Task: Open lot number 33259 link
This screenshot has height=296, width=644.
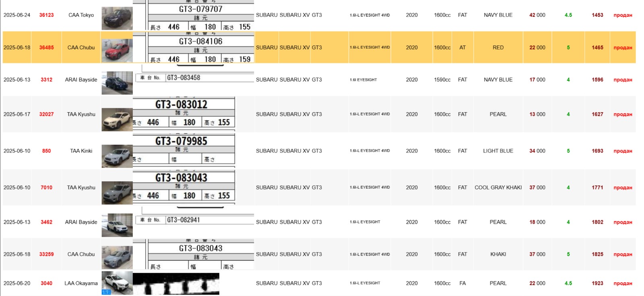Action: coord(46,254)
